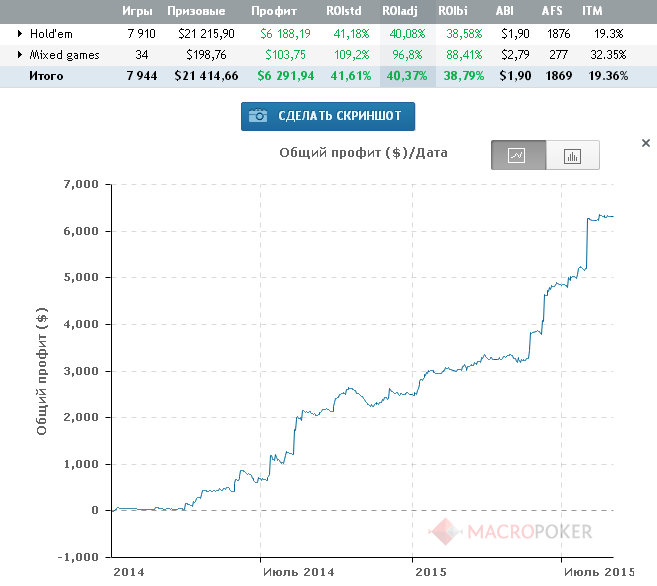
Task: Click Hold'em games count 7 910
Action: pos(142,34)
